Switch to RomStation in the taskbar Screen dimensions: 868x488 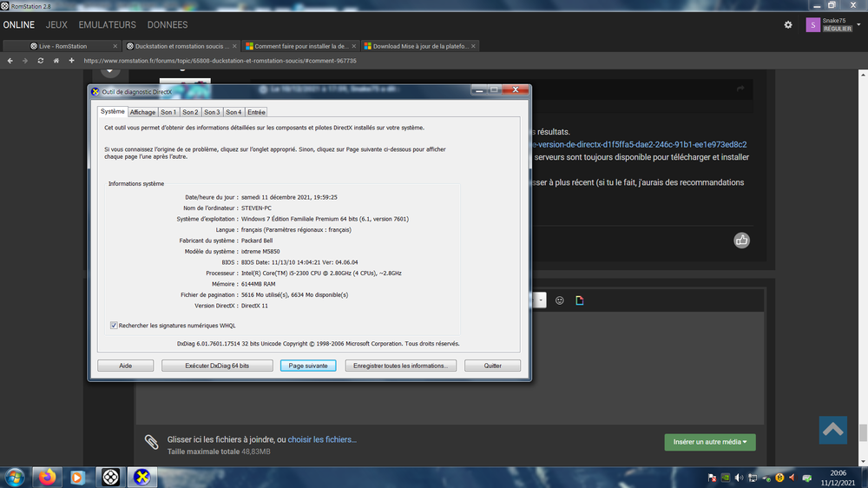pyautogui.click(x=111, y=477)
